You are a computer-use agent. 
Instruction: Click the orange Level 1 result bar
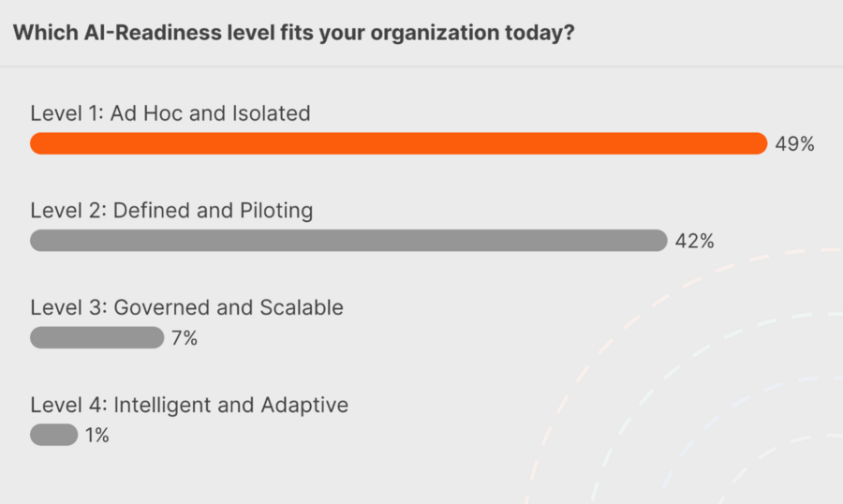(x=398, y=143)
